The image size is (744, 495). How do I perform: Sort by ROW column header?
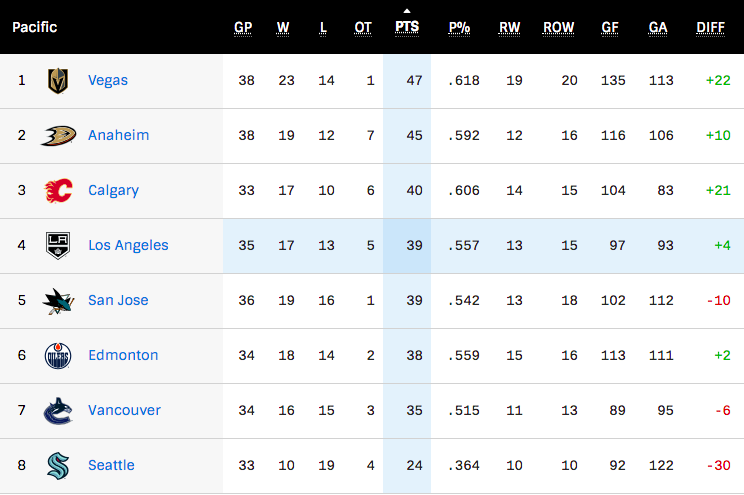(x=558, y=28)
